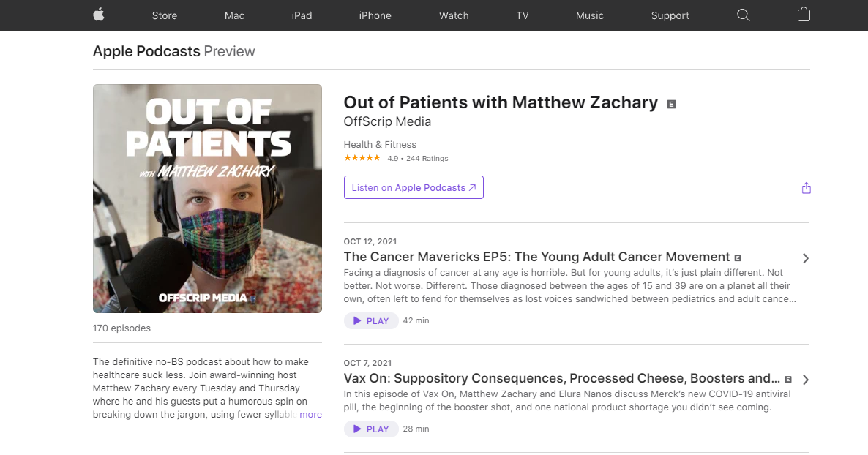Image resolution: width=868 pixels, height=455 pixels.
Task: Play the Vax On episode
Action: pyautogui.click(x=371, y=429)
